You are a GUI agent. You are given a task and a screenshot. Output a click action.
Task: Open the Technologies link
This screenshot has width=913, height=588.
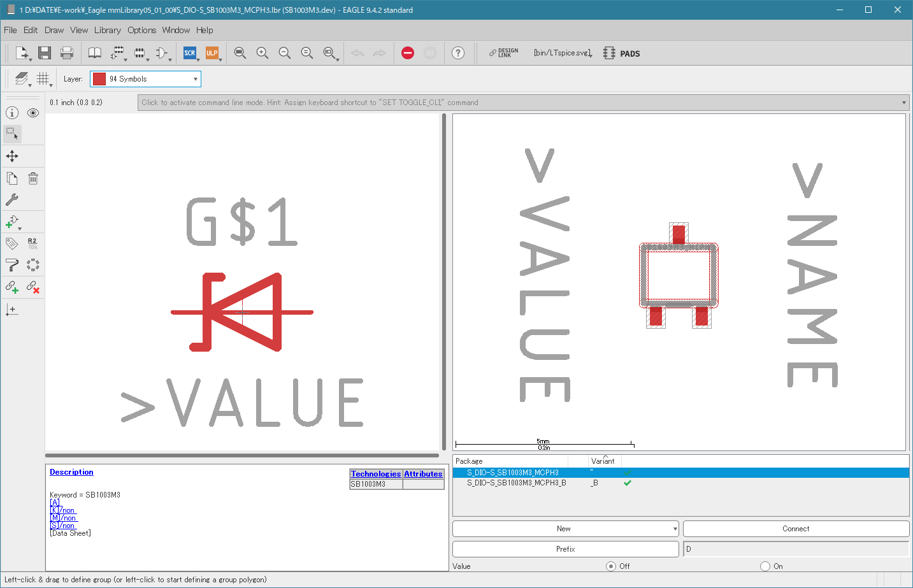tap(376, 474)
